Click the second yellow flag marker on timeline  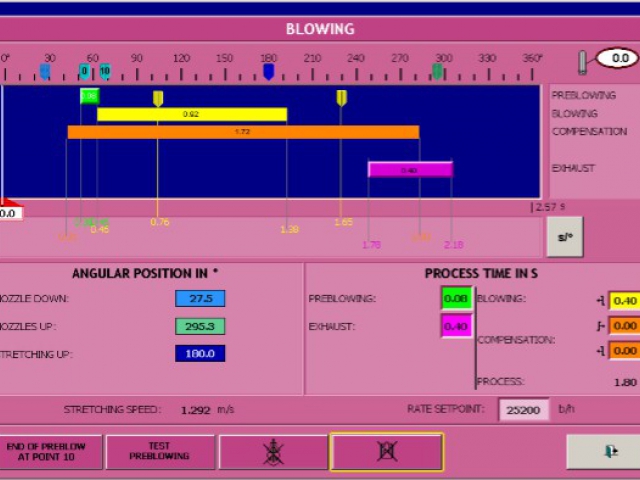341,97
